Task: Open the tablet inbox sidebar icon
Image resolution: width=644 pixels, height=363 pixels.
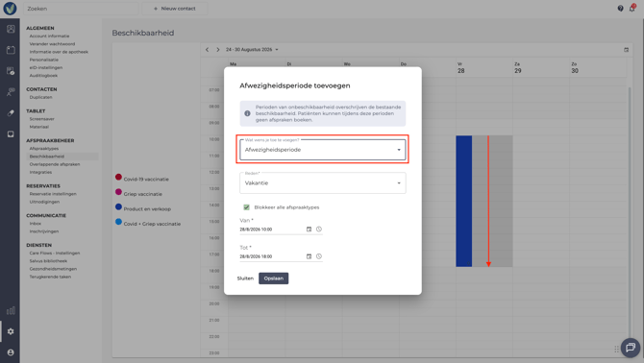Action: [11, 134]
